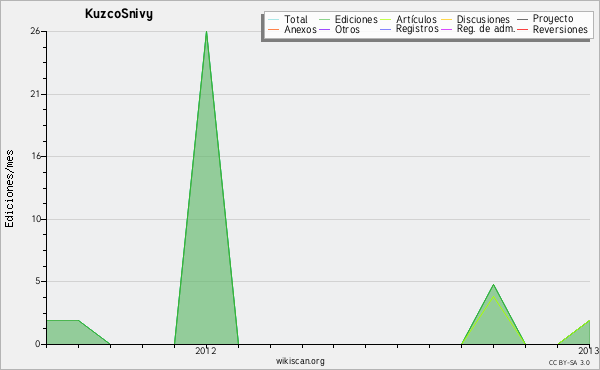This screenshot has height=370, width=600.
Task: Click the light blue Total color line
Action: click(274, 20)
